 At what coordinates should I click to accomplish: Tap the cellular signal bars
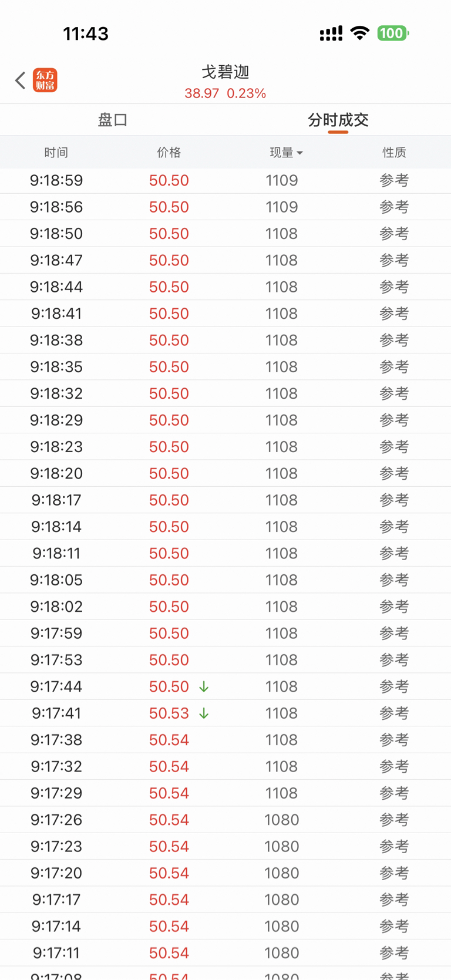pos(331,33)
